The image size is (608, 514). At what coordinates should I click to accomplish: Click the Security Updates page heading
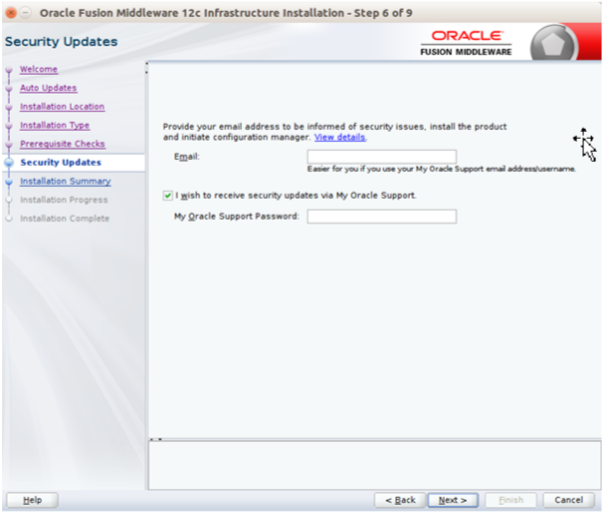tap(61, 41)
